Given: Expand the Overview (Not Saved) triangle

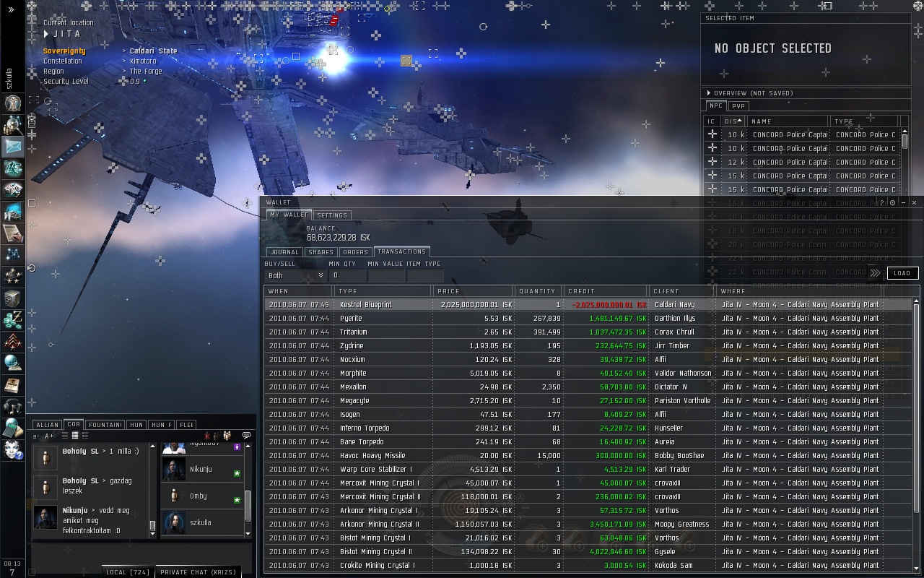Looking at the screenshot, I should pyautogui.click(x=709, y=93).
